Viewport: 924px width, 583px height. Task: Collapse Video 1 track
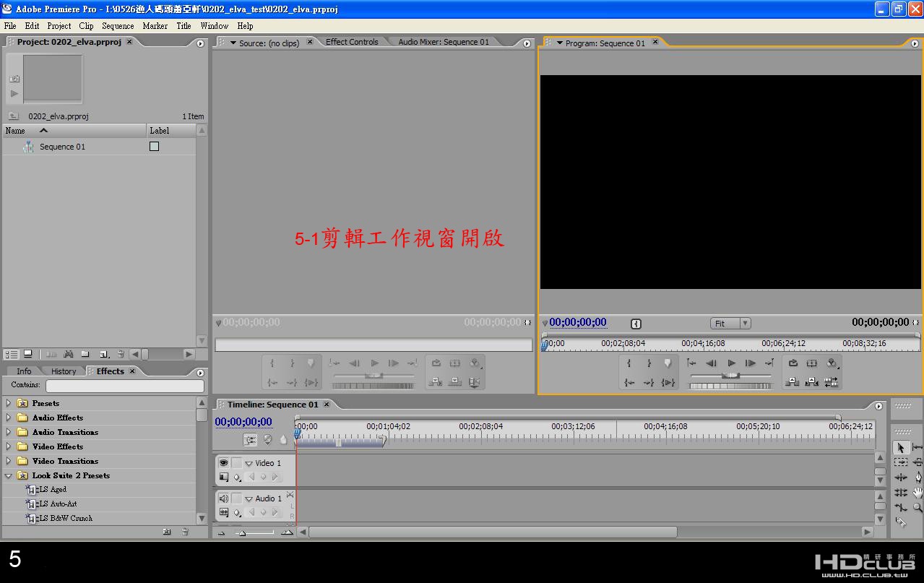pyautogui.click(x=249, y=463)
